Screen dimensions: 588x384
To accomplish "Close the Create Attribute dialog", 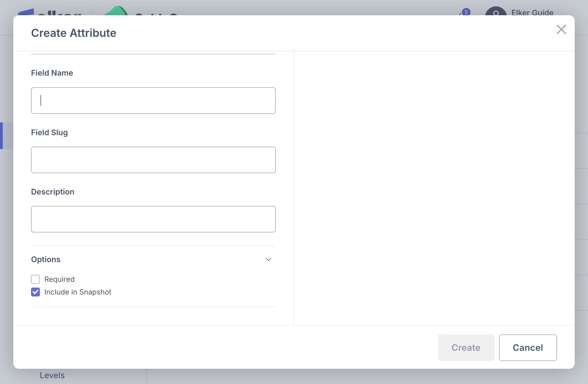I will tap(561, 29).
